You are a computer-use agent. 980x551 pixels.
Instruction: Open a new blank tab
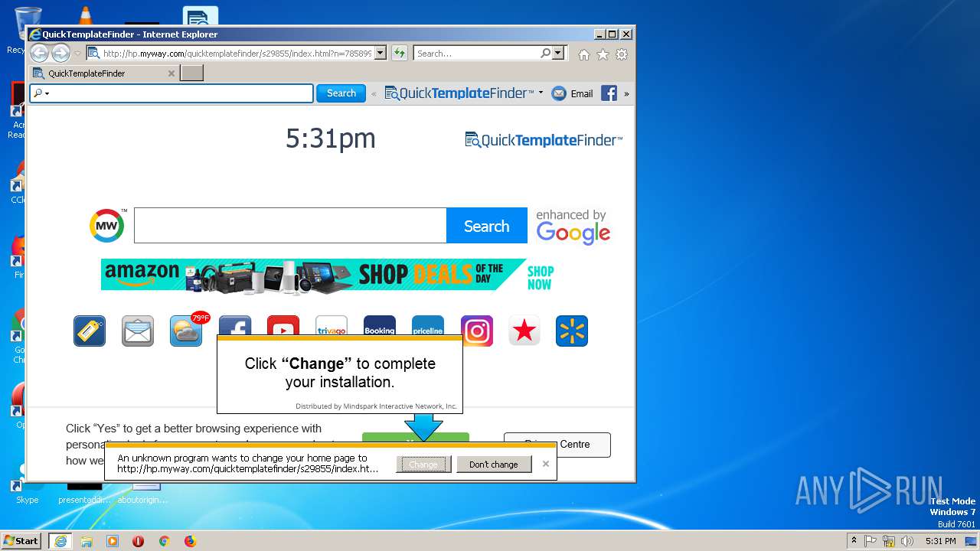click(191, 73)
